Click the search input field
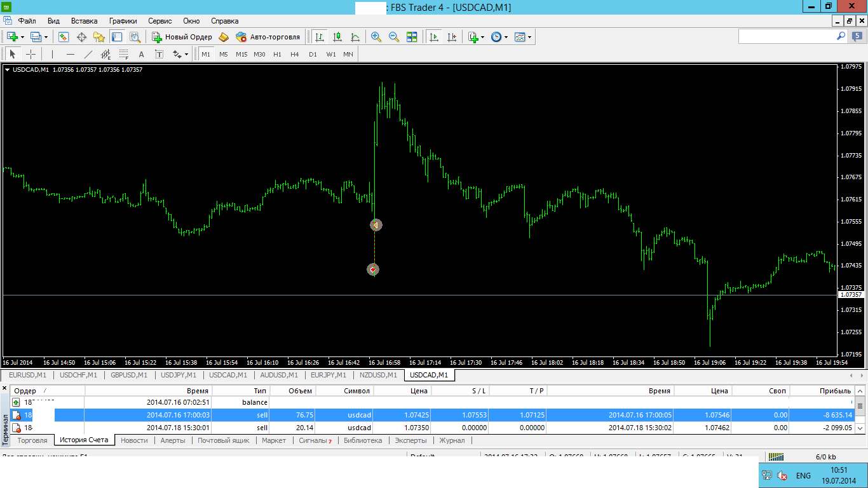The height and width of the screenshot is (488, 868). (787, 37)
